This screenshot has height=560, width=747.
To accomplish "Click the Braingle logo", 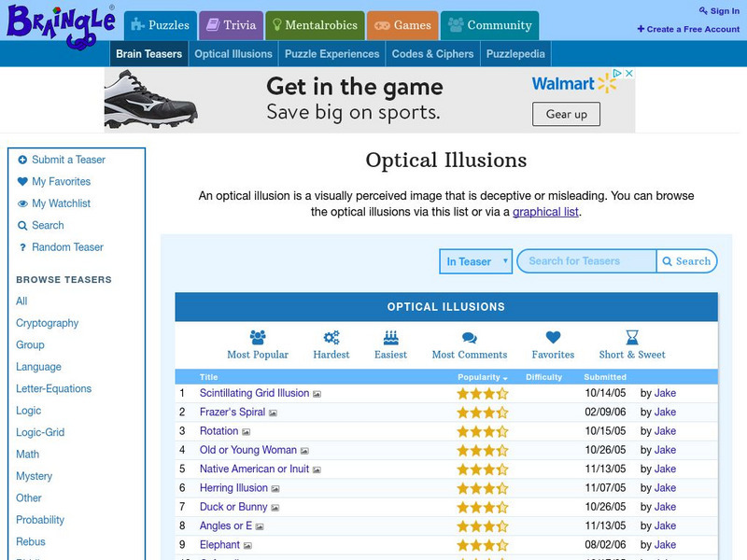I will pos(61,26).
